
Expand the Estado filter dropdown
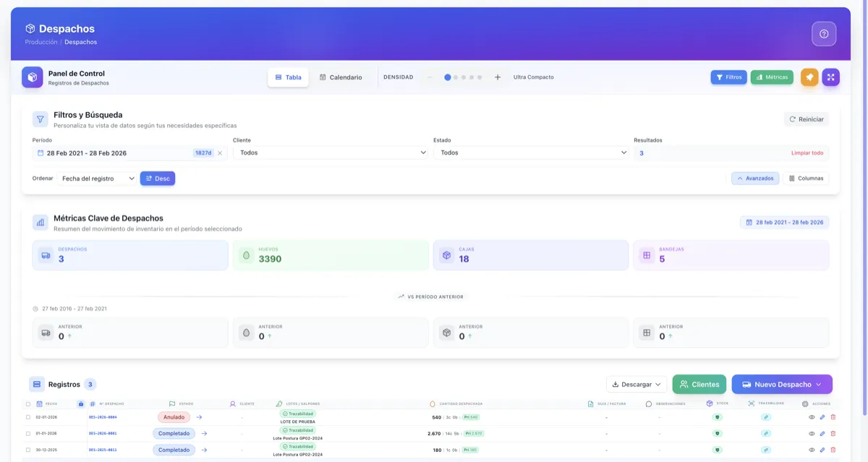pyautogui.click(x=531, y=153)
